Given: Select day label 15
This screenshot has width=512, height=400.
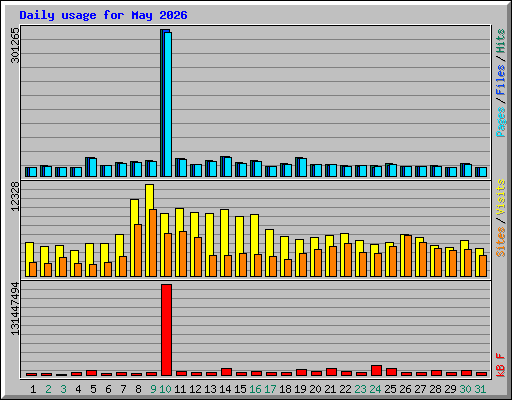Looking at the screenshot, I should (240, 389).
